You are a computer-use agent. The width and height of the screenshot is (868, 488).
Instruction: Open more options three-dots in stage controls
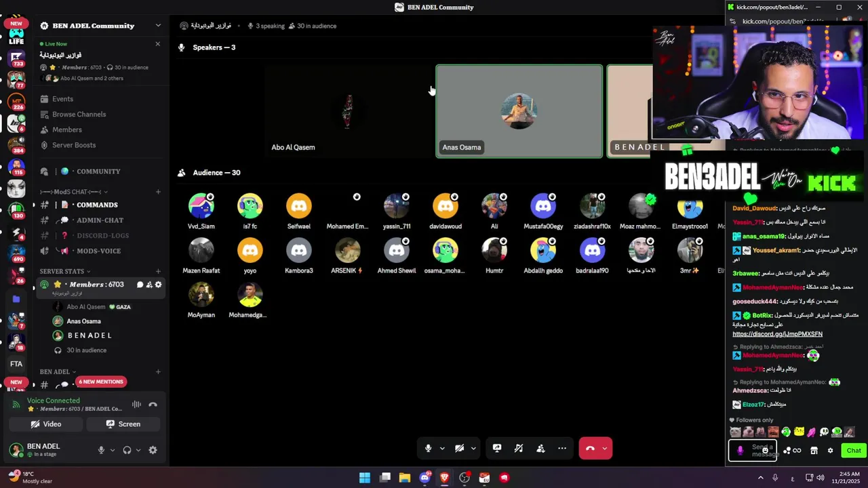tap(562, 448)
